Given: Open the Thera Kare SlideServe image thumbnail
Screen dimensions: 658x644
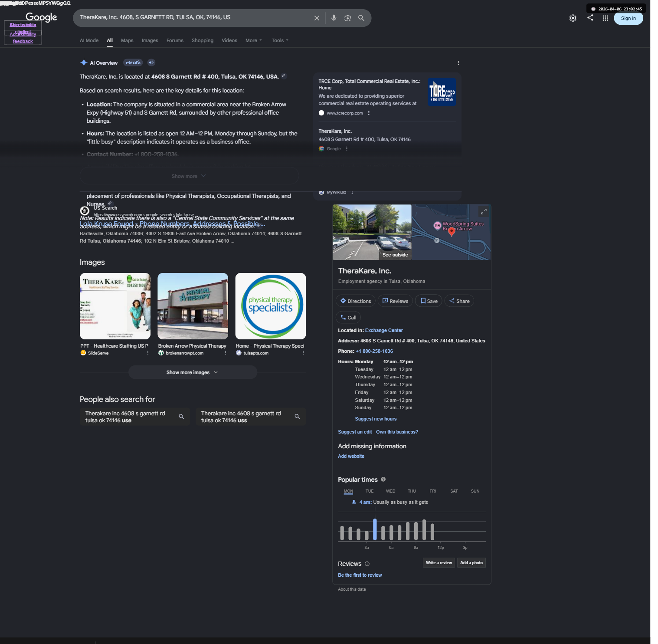Looking at the screenshot, I should (115, 306).
